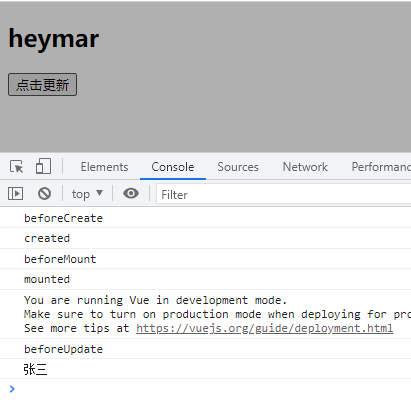411x406 pixels.
Task: Toggle the device toolbar icon
Action: 43,166
